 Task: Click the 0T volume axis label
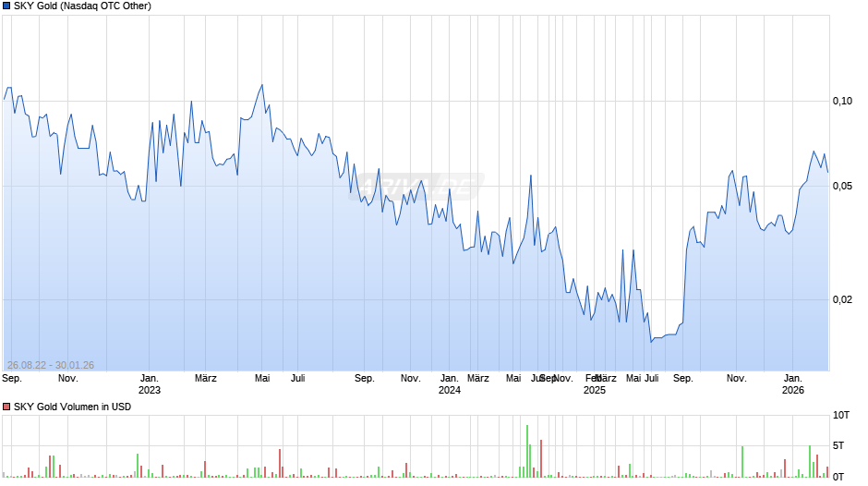(838, 477)
